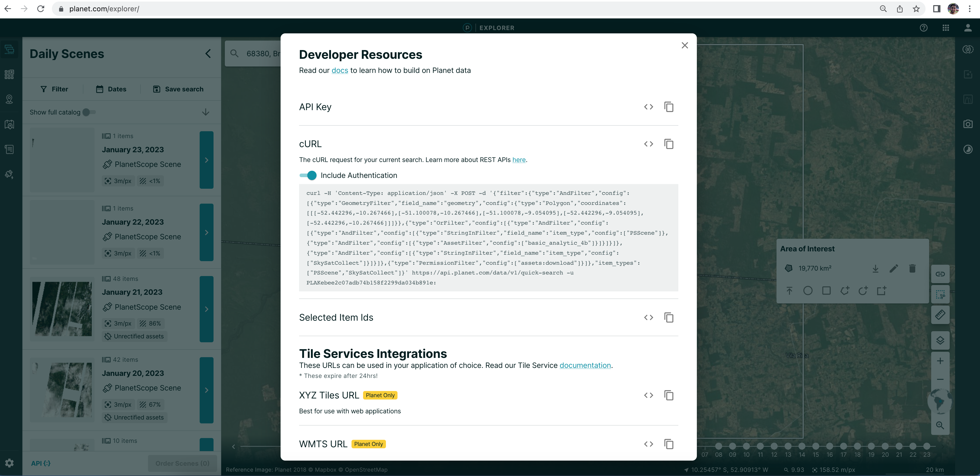Image resolution: width=980 pixels, height=476 pixels.
Task: Expand January 23, 2023 scene group
Action: click(x=206, y=160)
